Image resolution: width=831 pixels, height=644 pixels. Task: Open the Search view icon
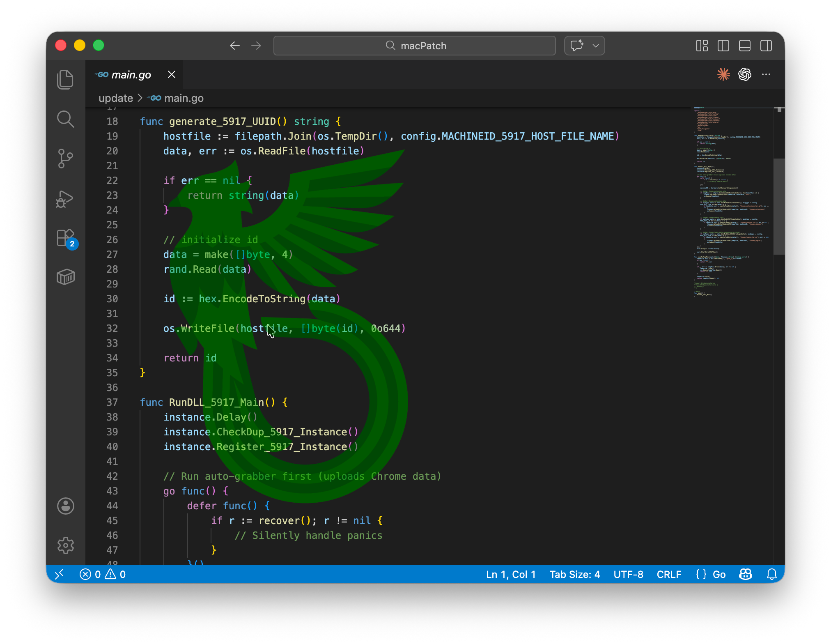pos(65,119)
